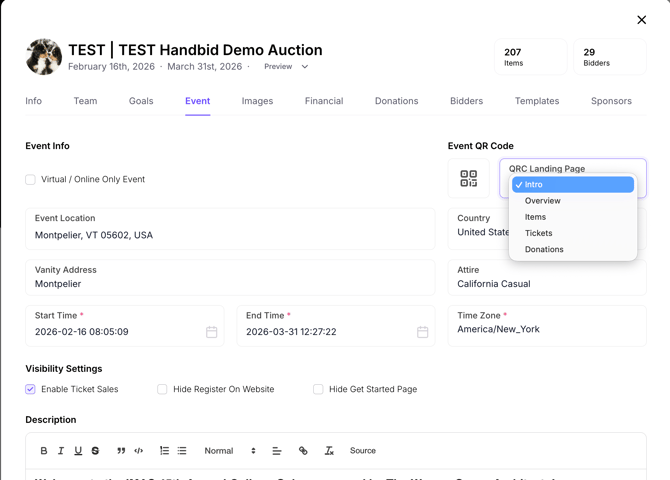Apply strikethrough formatting in description editor
This screenshot has width=670, height=480.
tap(95, 451)
